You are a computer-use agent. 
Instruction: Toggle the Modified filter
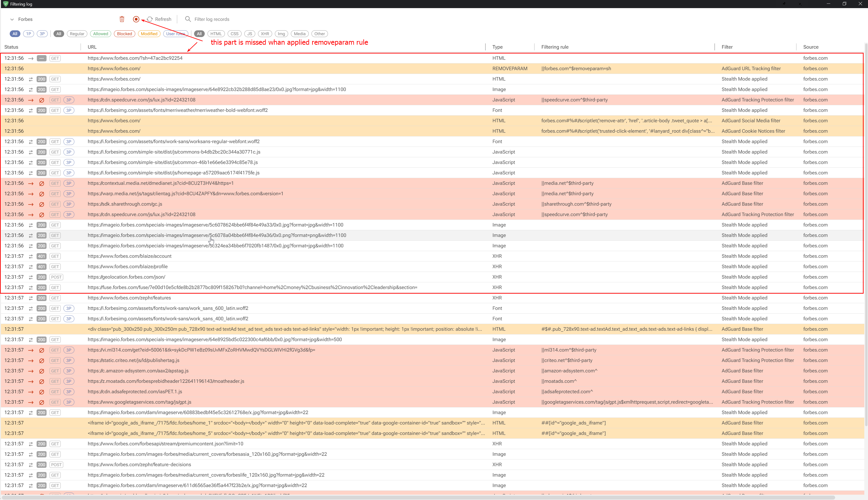tap(149, 34)
